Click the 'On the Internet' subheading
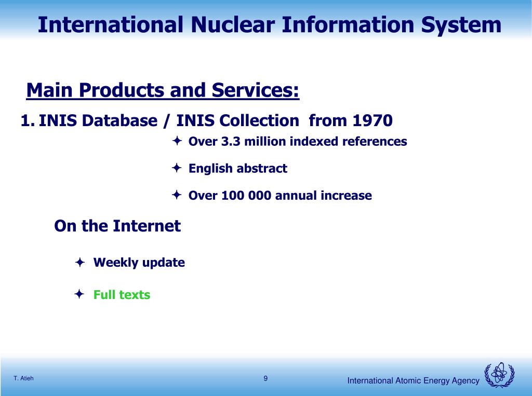Screen dimensions: 532x396 click(x=117, y=226)
